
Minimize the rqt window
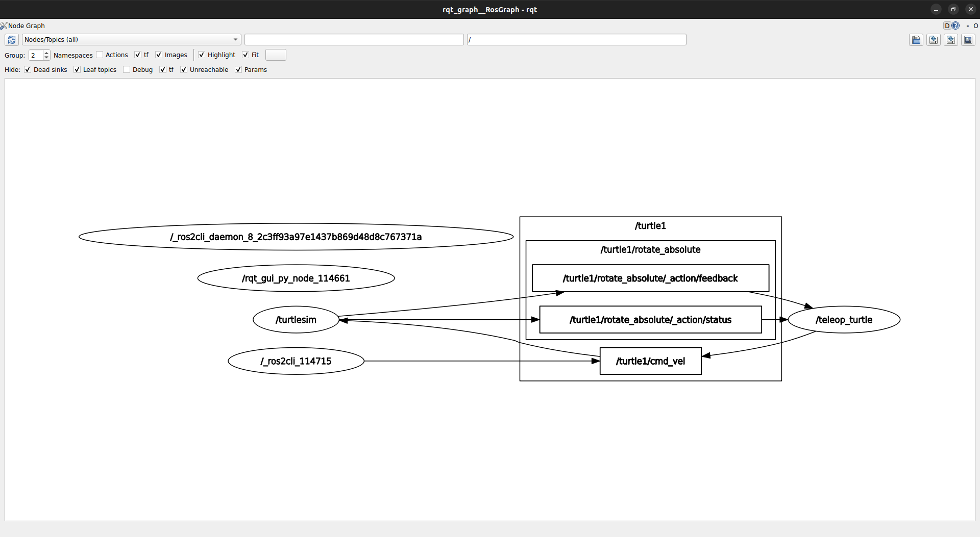point(936,10)
